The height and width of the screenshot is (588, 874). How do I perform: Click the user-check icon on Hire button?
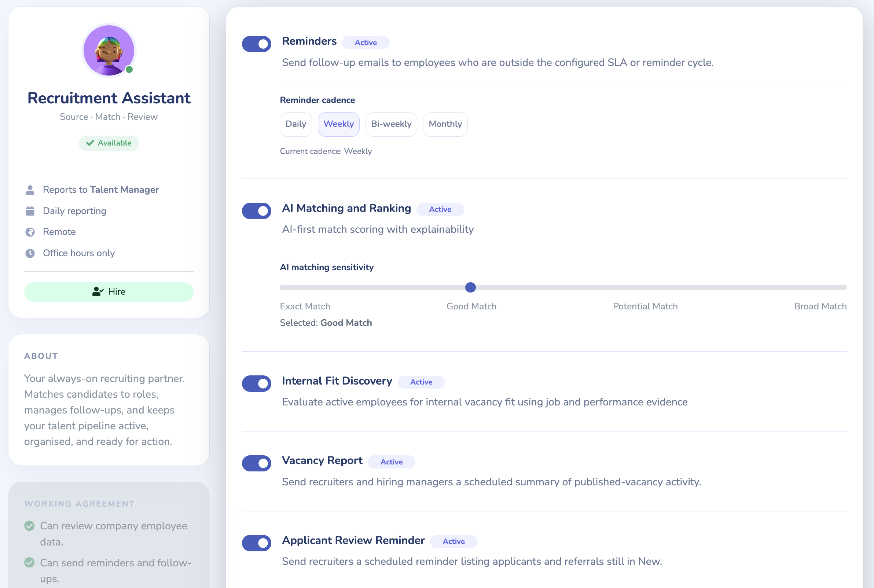pyautogui.click(x=98, y=291)
